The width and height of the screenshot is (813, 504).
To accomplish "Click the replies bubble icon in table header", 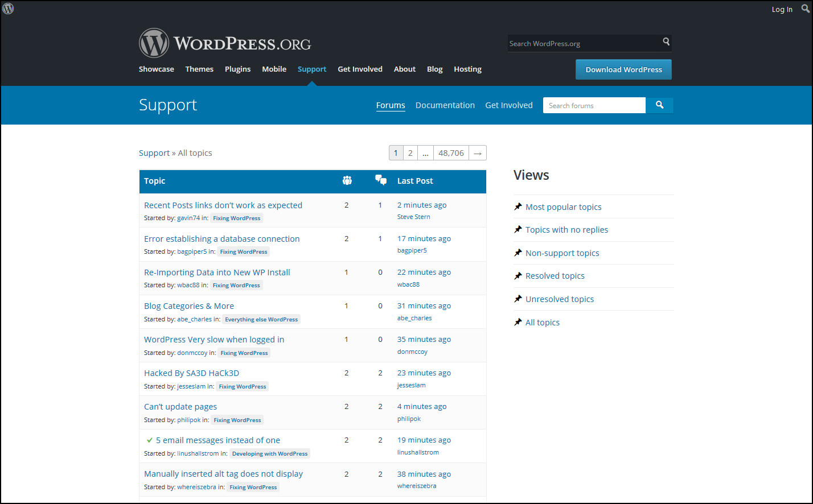I will tap(381, 180).
